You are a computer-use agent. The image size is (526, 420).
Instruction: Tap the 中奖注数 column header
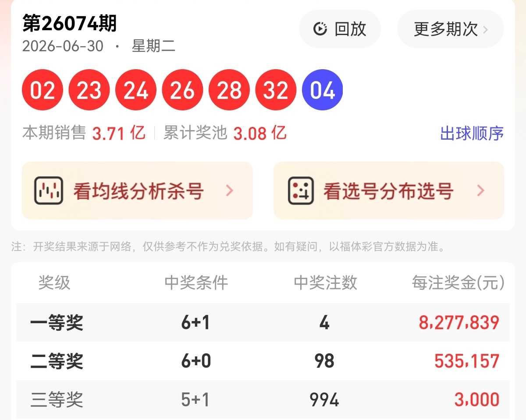click(x=325, y=283)
